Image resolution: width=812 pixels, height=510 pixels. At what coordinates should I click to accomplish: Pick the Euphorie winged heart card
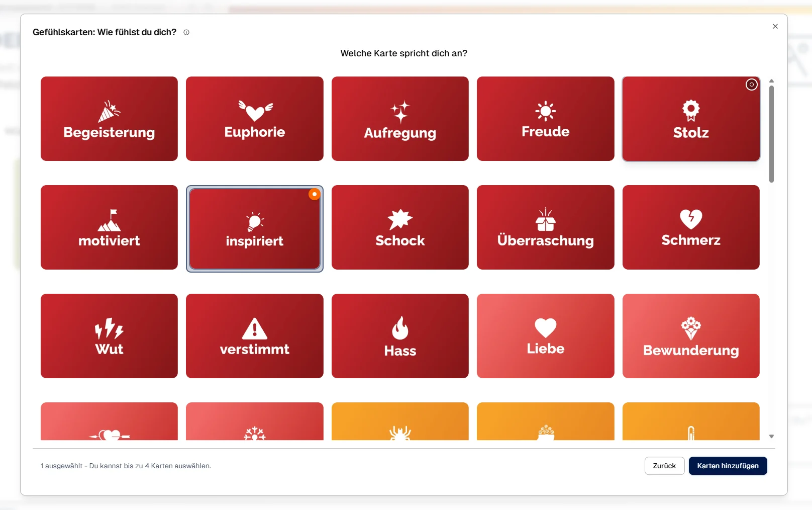point(254,119)
